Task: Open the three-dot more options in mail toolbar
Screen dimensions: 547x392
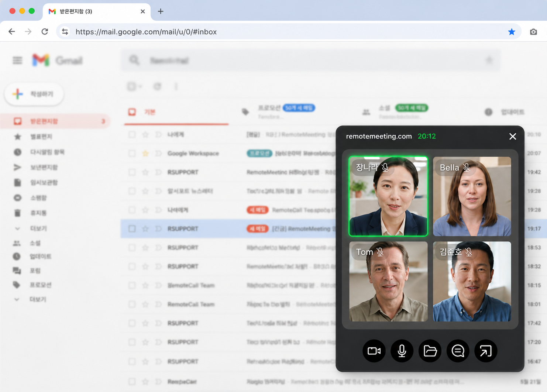Action: [176, 86]
